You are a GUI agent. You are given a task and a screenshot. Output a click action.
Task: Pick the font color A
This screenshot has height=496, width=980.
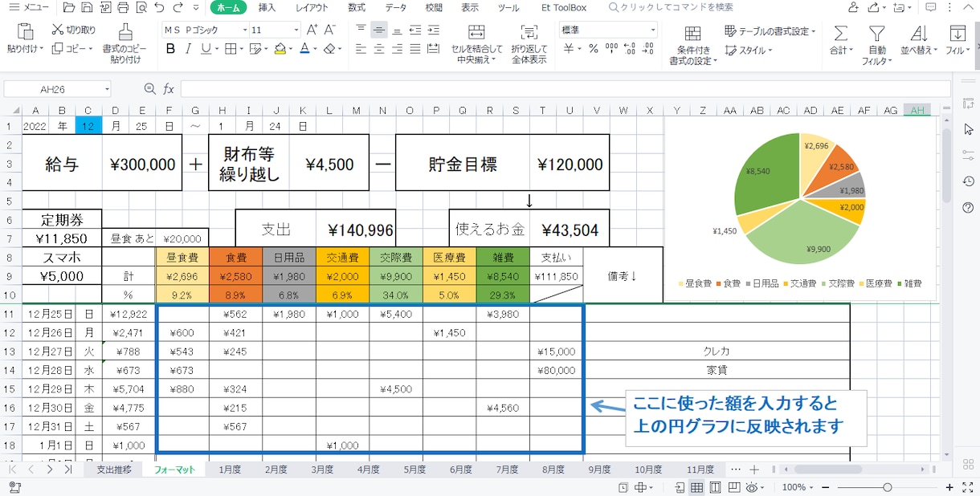click(304, 49)
